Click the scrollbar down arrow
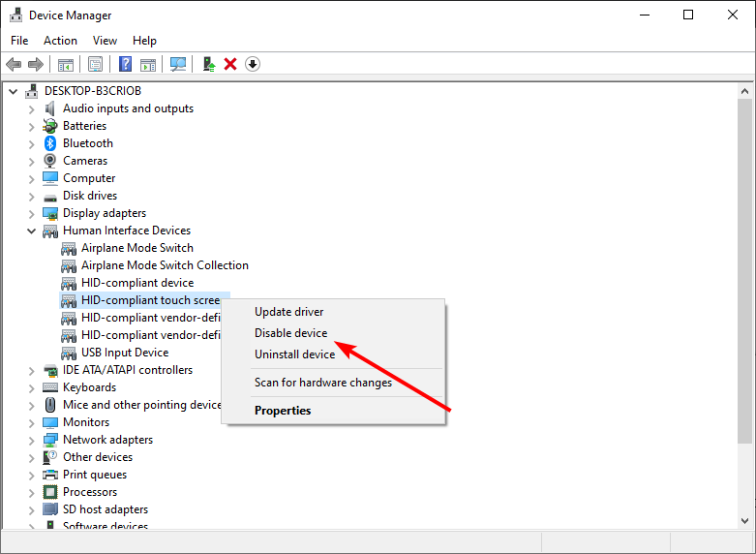756x554 pixels. (744, 521)
